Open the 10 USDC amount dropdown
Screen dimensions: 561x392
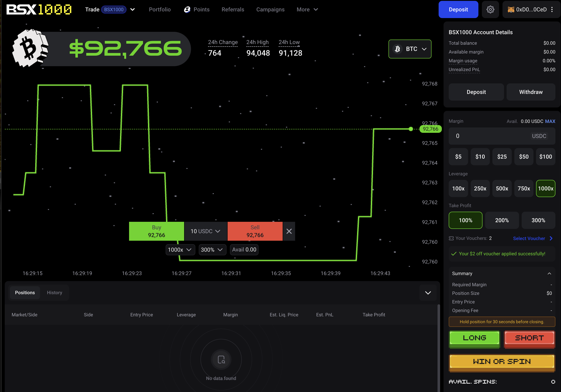pyautogui.click(x=205, y=231)
